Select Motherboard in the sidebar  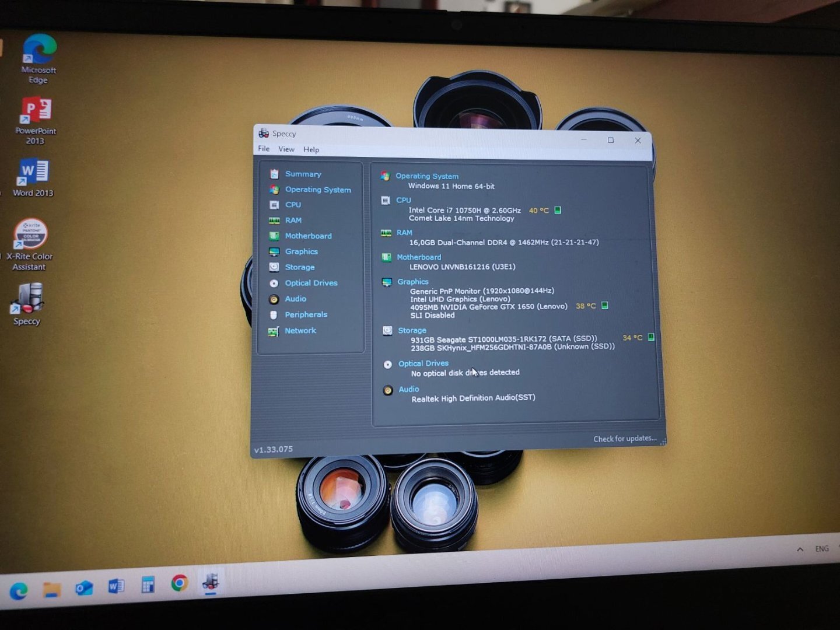point(308,236)
